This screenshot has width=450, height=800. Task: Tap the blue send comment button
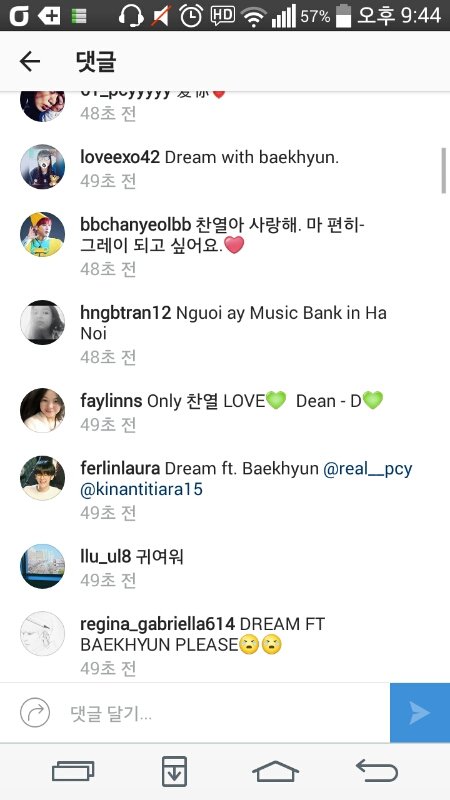(x=420, y=713)
